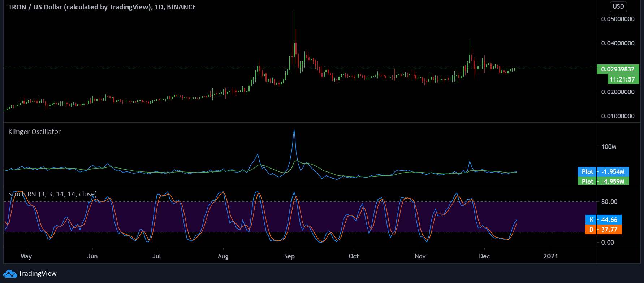Click the 80.00 Stoch RSI axis label
644x283 pixels.
click(609, 202)
